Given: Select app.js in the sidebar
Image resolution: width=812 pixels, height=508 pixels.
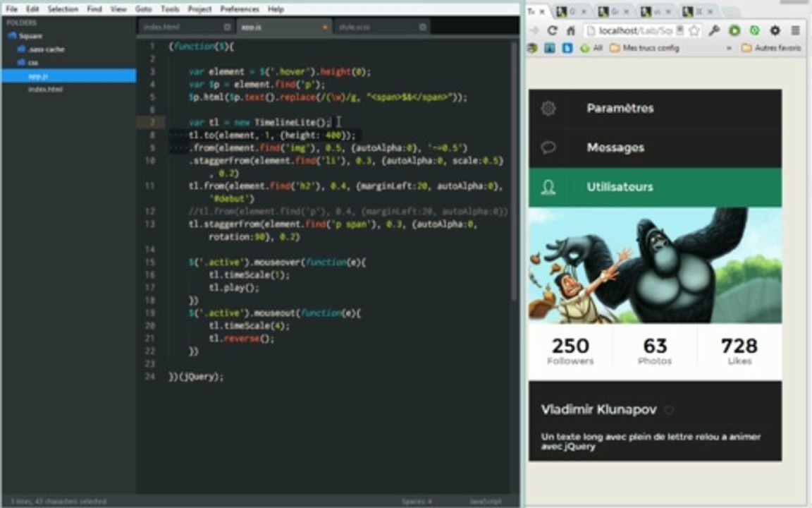Looking at the screenshot, I should click(x=69, y=75).
